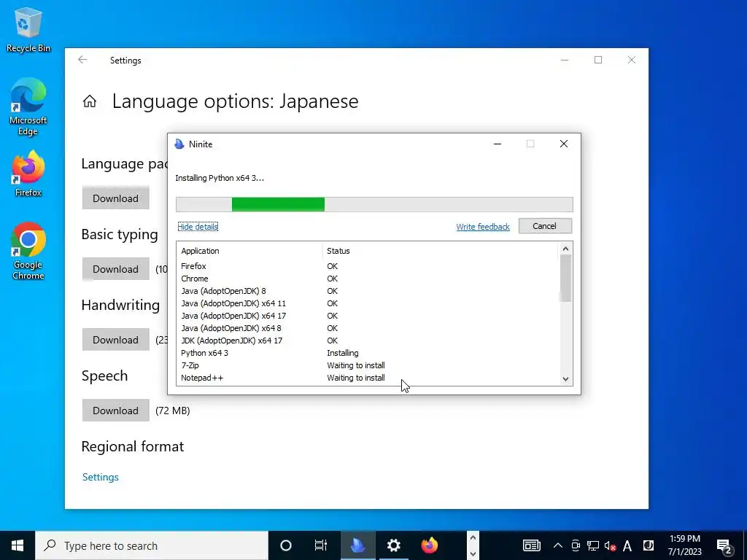
Task: Click the muted volume tray icon
Action: [x=611, y=545]
